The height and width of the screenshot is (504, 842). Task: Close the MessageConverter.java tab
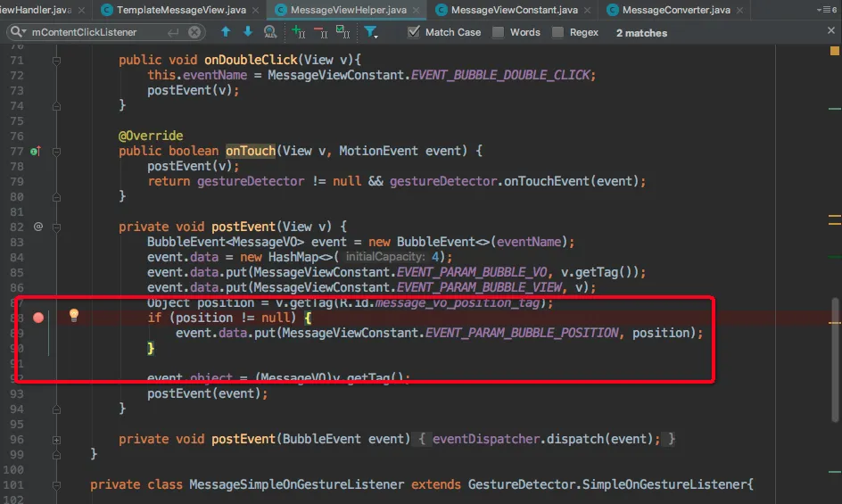click(x=740, y=10)
